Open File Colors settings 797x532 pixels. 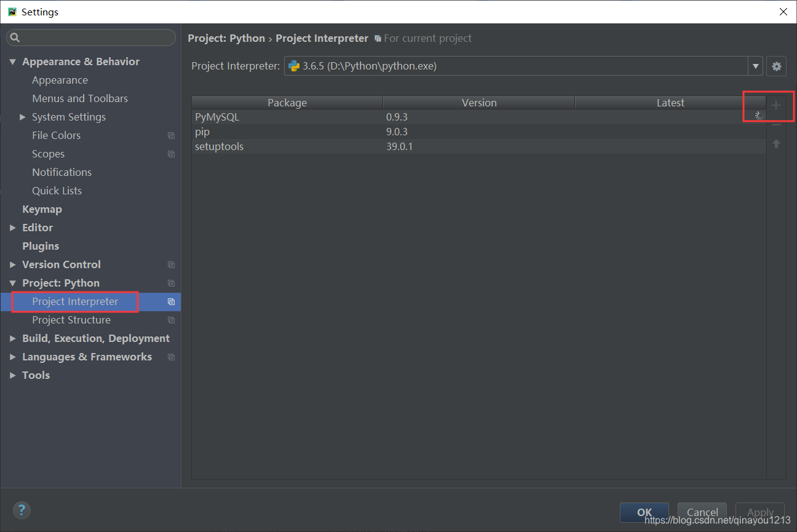click(x=56, y=135)
